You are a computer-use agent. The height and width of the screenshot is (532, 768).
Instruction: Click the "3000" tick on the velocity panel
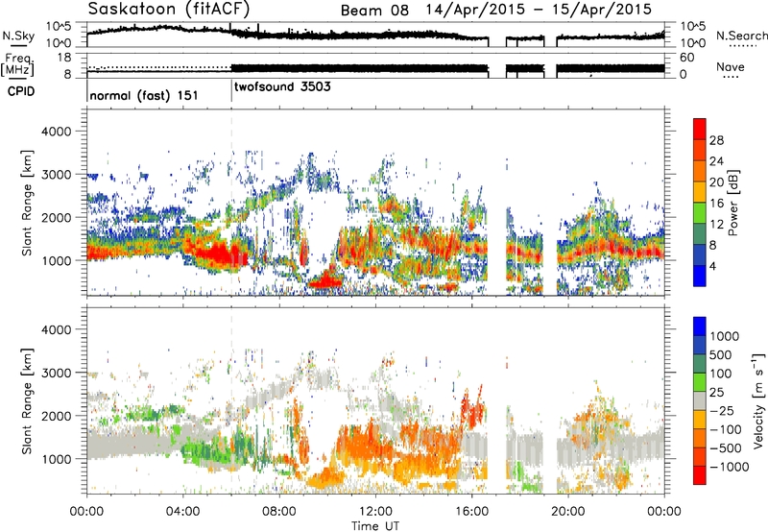[x=56, y=373]
